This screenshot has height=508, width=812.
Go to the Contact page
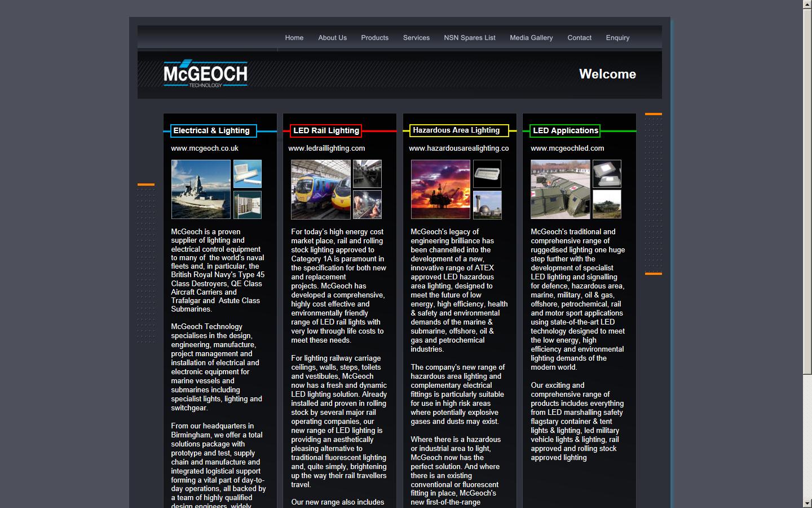pyautogui.click(x=579, y=38)
